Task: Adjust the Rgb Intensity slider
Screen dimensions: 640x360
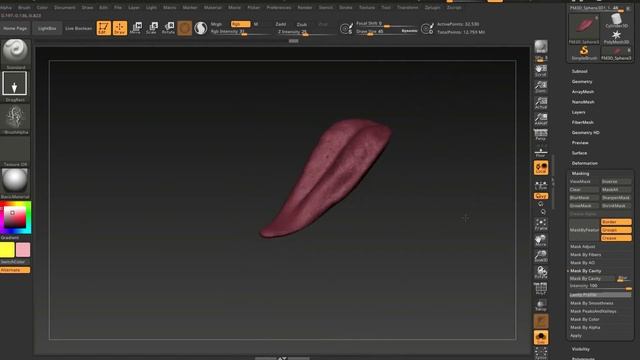Action: (x=241, y=31)
